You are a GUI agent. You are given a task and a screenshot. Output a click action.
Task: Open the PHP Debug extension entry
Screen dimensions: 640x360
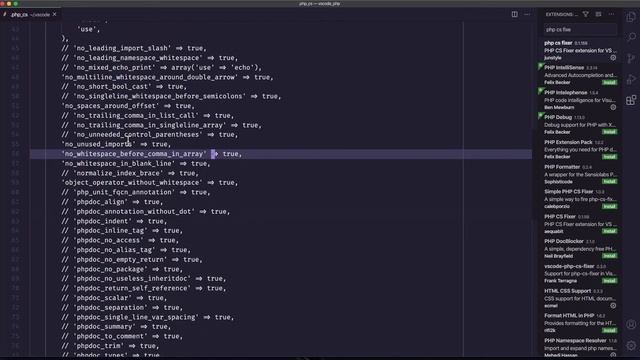tap(580, 124)
